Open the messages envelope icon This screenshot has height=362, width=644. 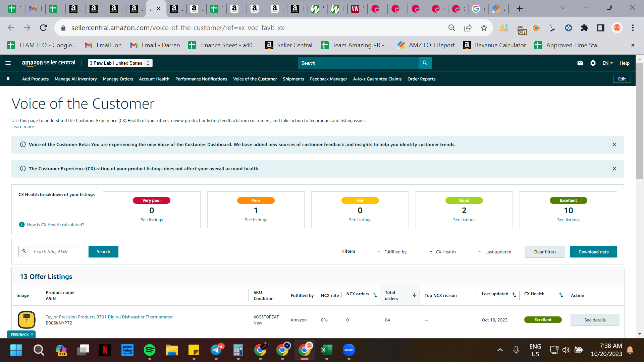[580, 63]
